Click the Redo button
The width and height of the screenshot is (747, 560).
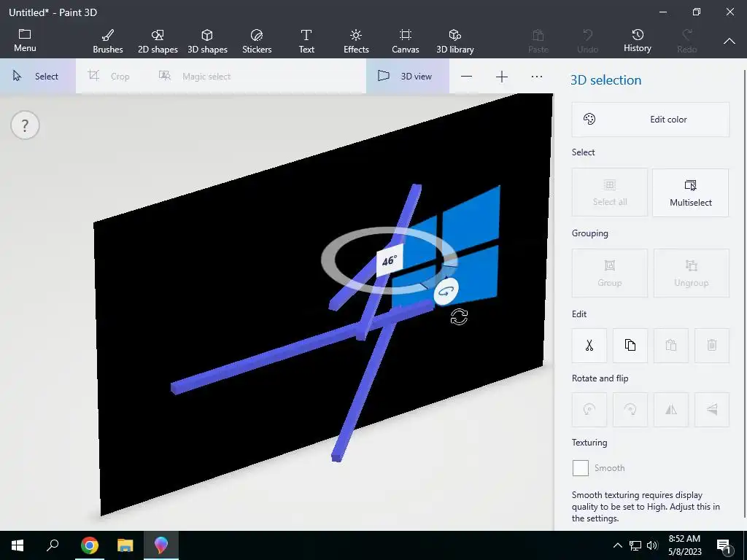tap(687, 42)
